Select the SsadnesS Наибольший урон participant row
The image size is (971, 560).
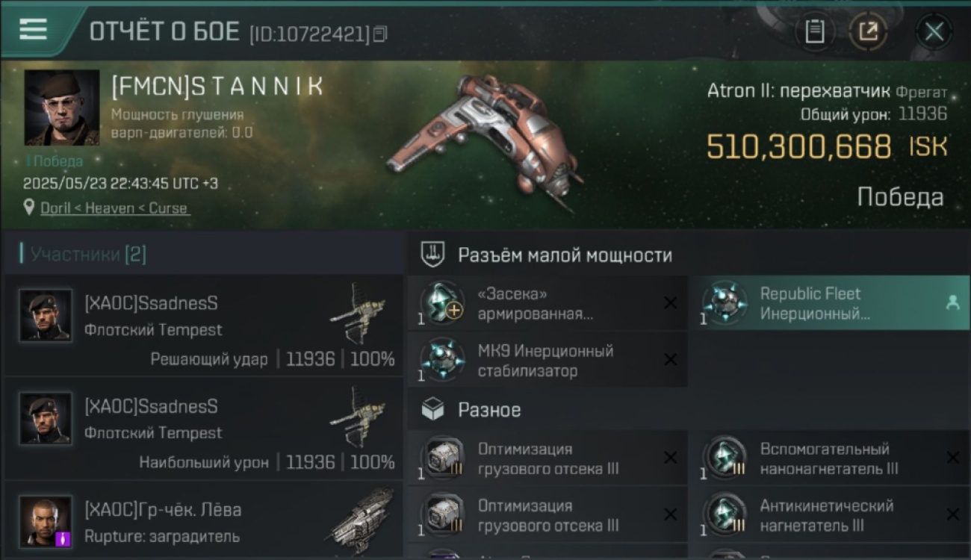tap(204, 429)
